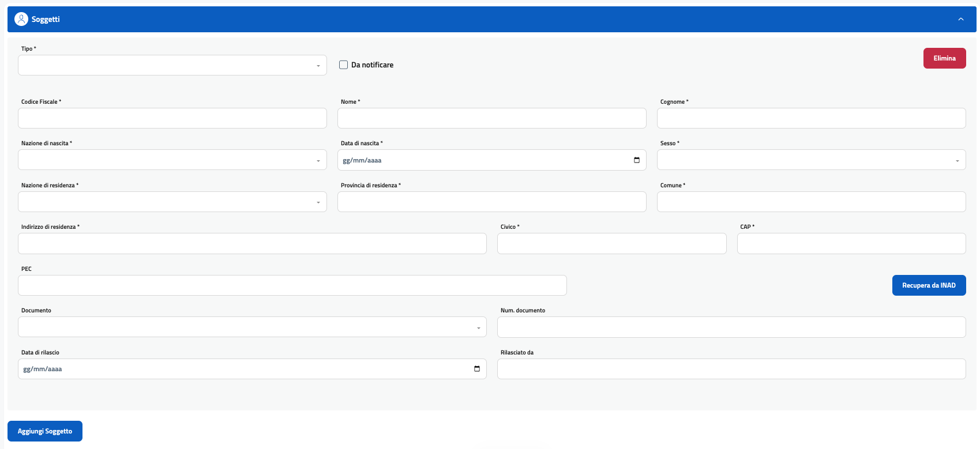This screenshot has height=449, width=980.
Task: Open the Documento type dropdown
Action: point(252,327)
